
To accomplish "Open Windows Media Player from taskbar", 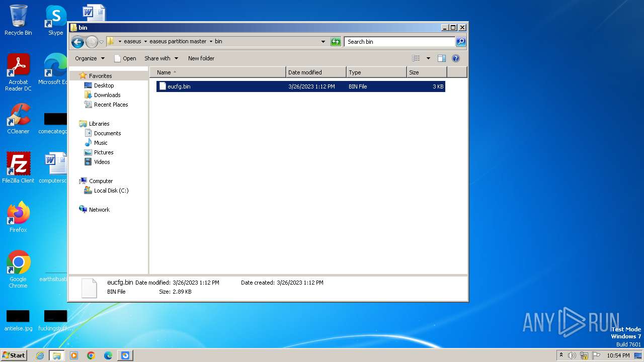I will pos(74,355).
